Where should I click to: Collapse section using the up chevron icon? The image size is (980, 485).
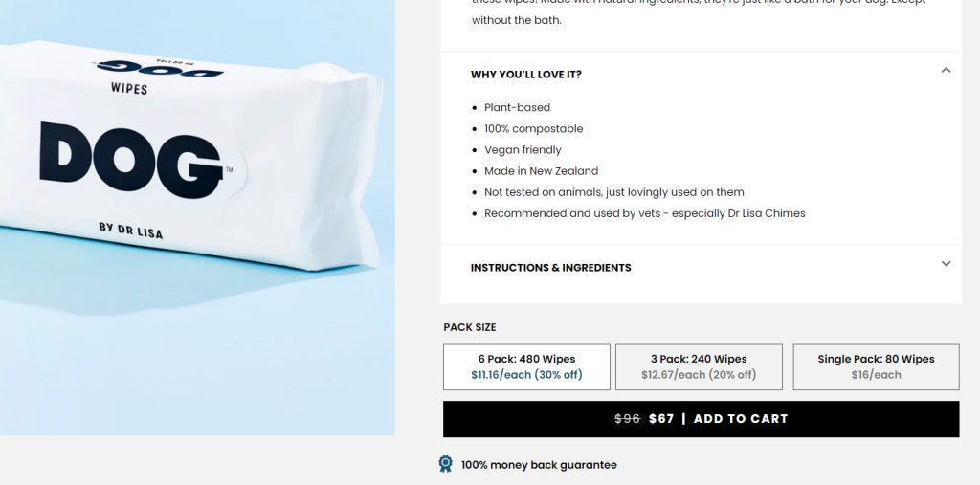[946, 70]
